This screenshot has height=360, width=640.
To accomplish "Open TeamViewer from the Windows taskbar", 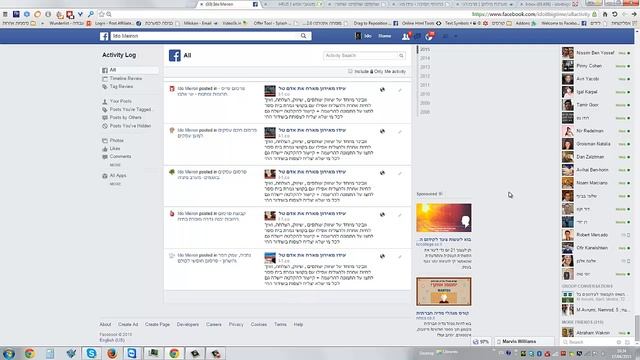I will (x=132, y=353).
